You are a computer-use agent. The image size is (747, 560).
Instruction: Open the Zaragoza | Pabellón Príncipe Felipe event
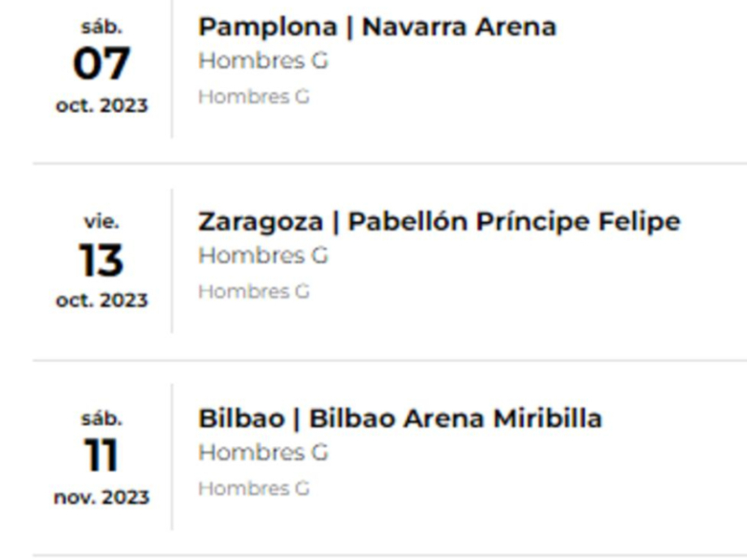439,222
